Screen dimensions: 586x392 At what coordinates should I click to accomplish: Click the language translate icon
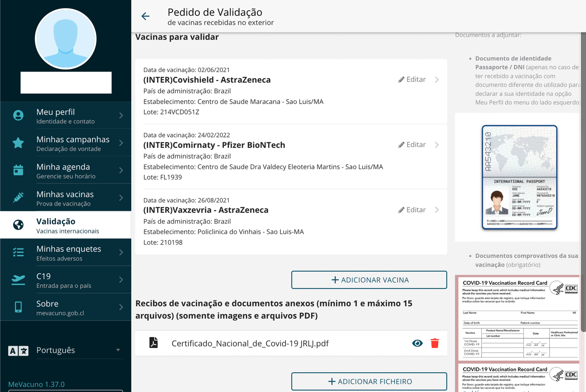tap(18, 351)
